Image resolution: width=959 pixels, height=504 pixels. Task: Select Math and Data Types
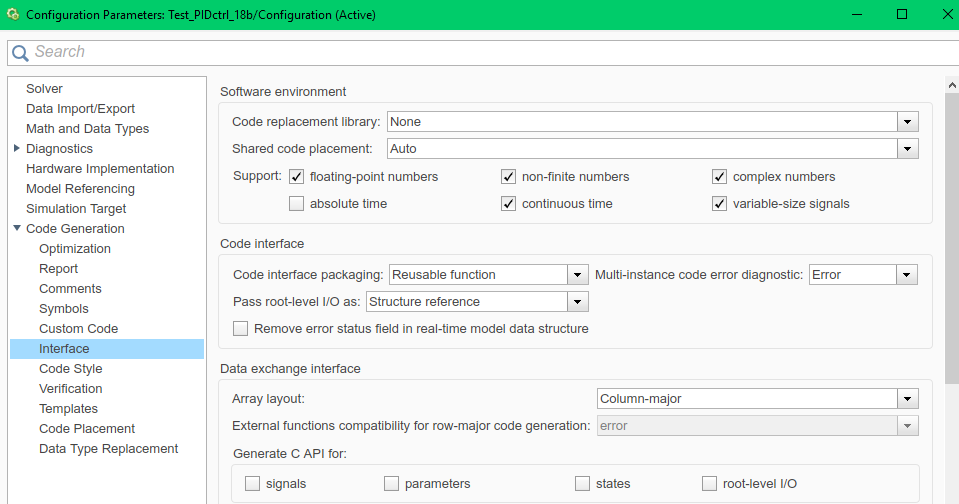point(87,128)
